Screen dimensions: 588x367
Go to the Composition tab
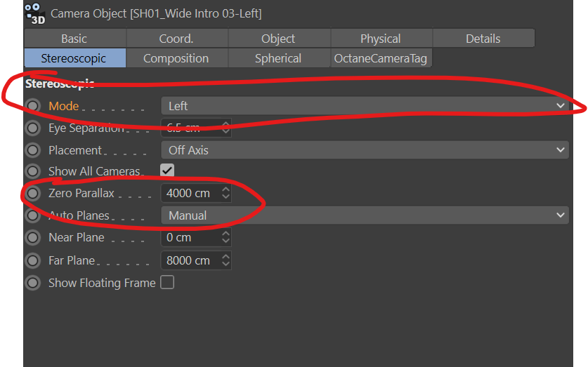(x=176, y=58)
